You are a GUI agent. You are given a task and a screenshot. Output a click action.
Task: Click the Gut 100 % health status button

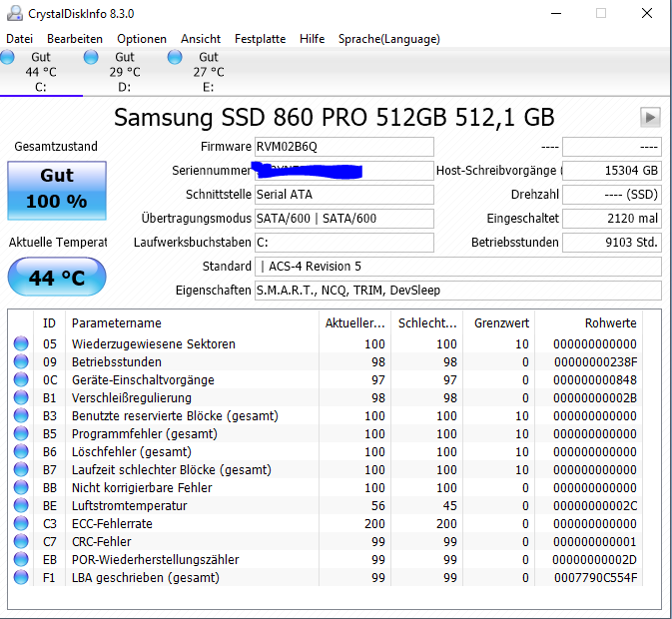[57, 191]
